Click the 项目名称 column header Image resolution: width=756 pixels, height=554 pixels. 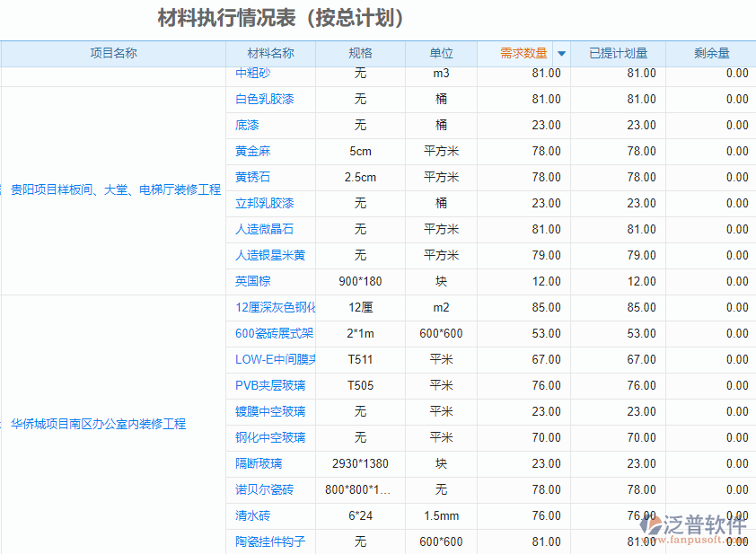click(x=111, y=53)
